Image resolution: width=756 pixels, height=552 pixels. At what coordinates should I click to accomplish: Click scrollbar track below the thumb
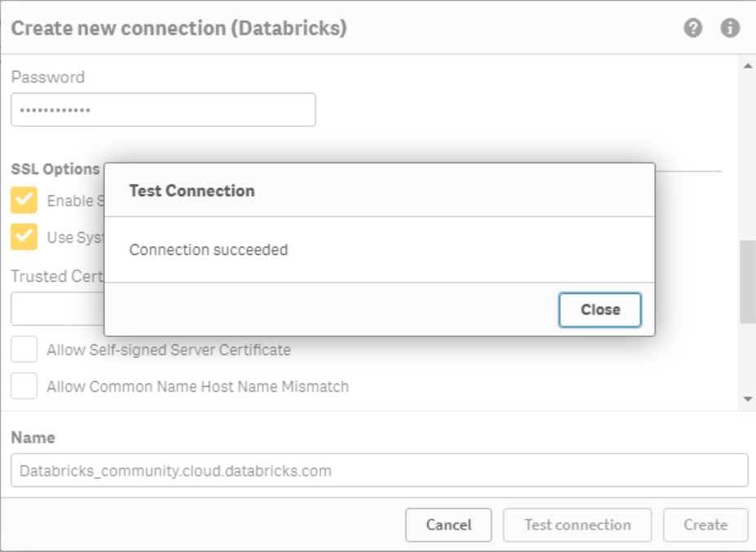[748, 358]
